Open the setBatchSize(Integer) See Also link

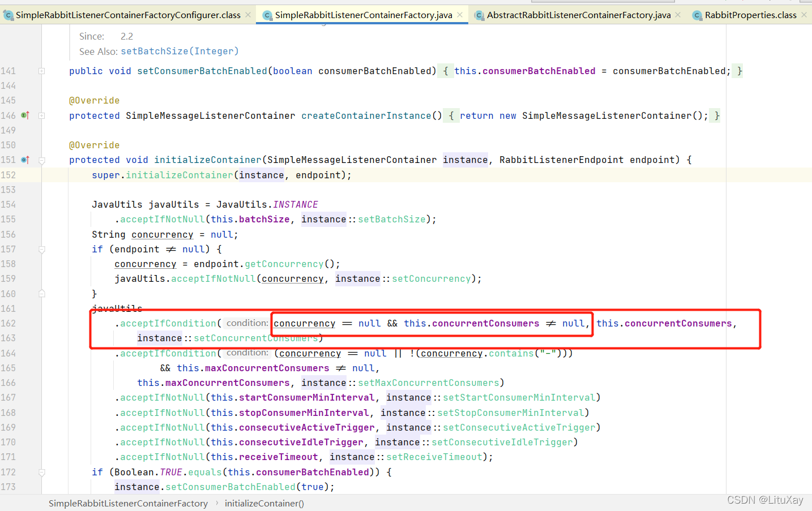coord(180,51)
